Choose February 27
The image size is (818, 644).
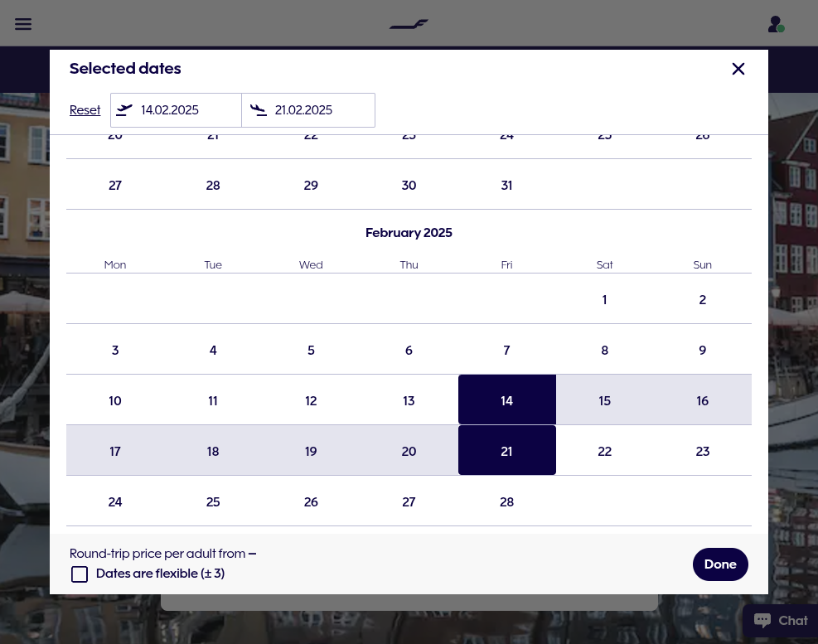click(409, 502)
